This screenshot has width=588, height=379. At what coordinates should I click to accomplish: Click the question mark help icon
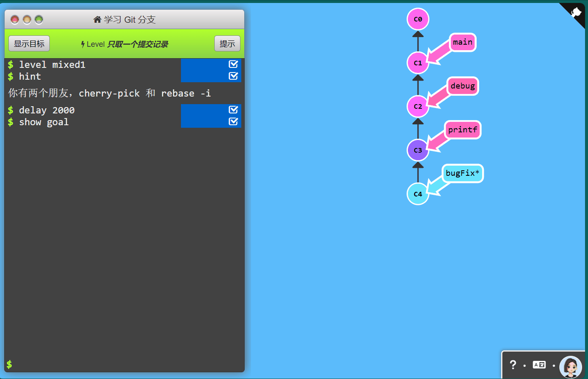coord(512,365)
